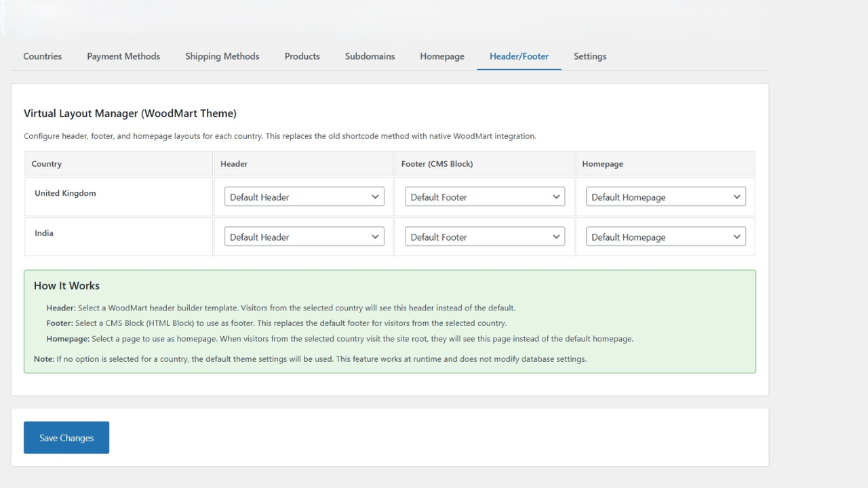Open the Homepage tab
Image resolution: width=868 pixels, height=488 pixels.
[x=441, y=56]
